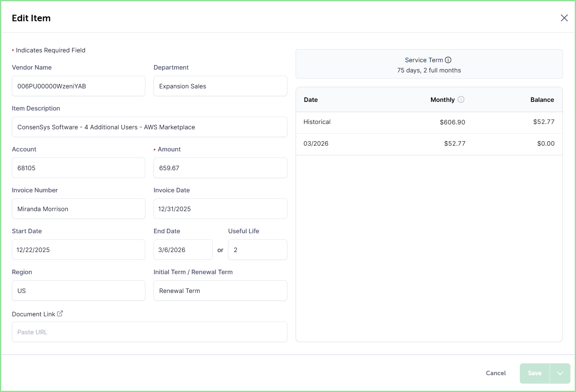Open Document Link external icon
The width and height of the screenshot is (576, 392).
click(x=60, y=313)
